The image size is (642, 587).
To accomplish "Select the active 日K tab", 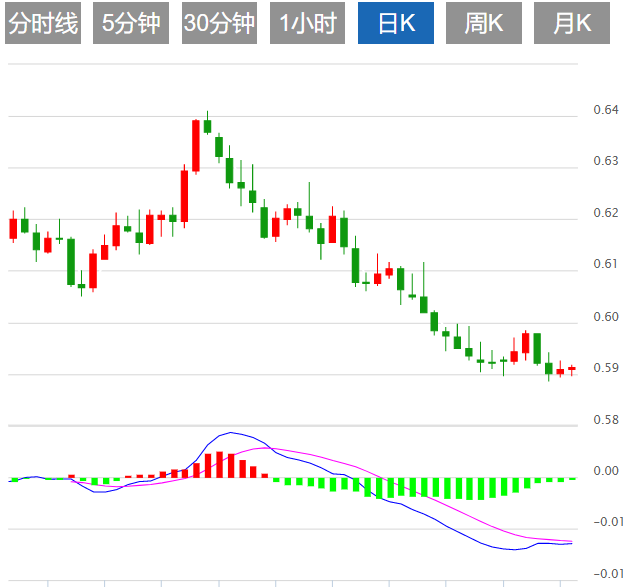I will [396, 23].
